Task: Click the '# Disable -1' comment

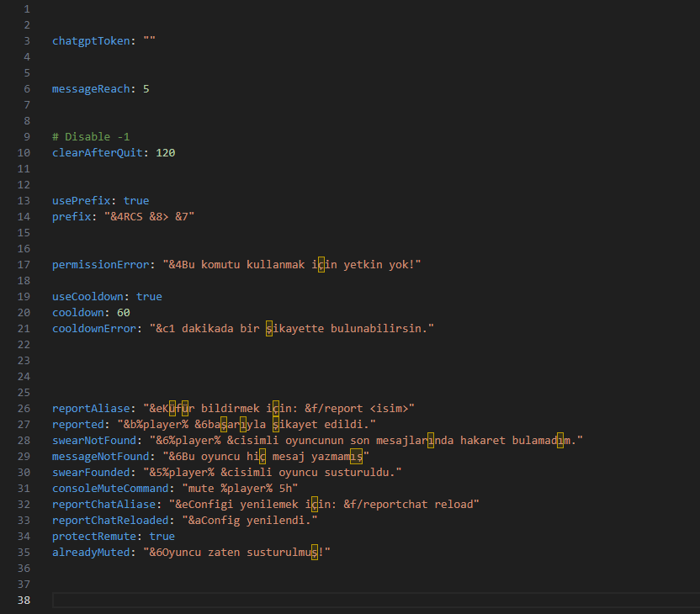Action: [91, 136]
